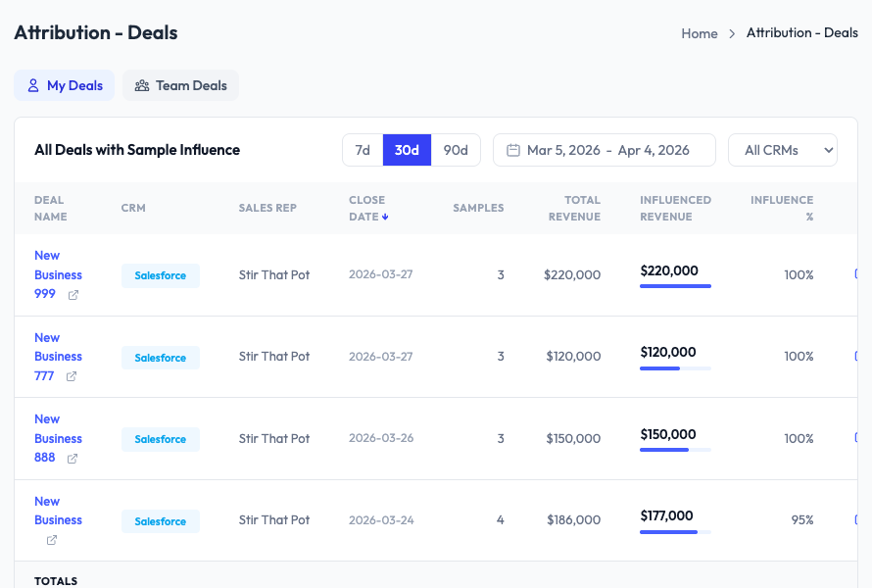Image resolution: width=872 pixels, height=588 pixels.
Task: Open New Business 777 via its external link icon
Action: click(71, 375)
